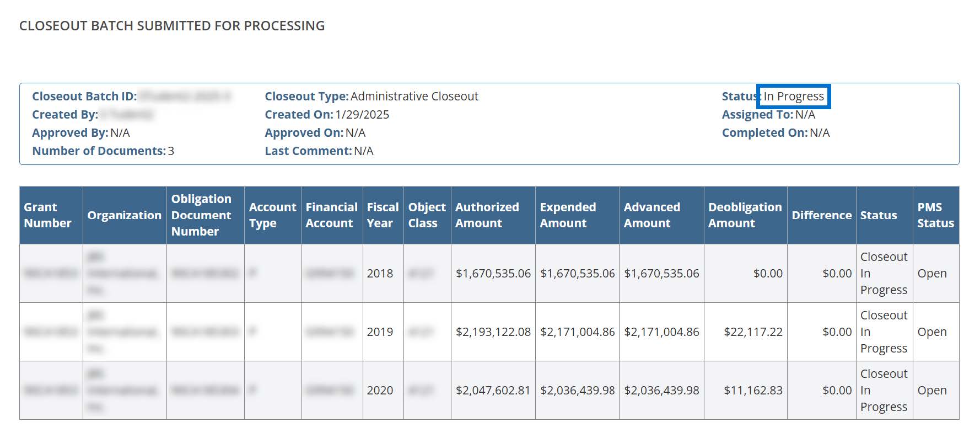Click the 2018 fiscal year cell
980x438 pixels.
[380, 274]
